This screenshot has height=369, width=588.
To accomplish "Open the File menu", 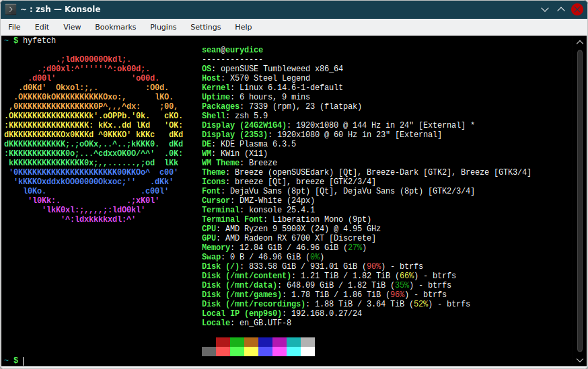I will click(x=14, y=27).
